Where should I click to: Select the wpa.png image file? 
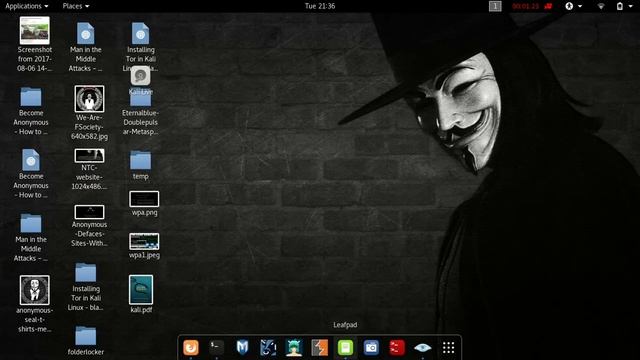144,199
